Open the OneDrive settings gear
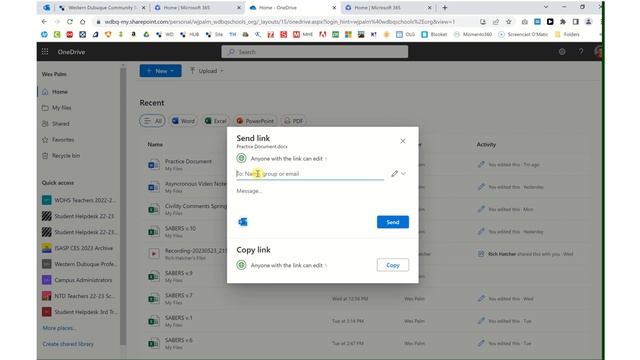The image size is (640, 360). 562,52
